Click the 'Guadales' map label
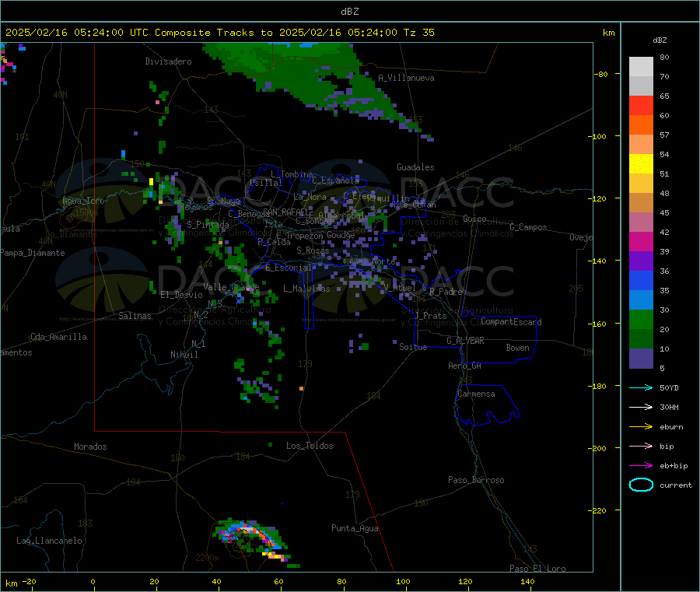The height and width of the screenshot is (592, 700). point(415,167)
